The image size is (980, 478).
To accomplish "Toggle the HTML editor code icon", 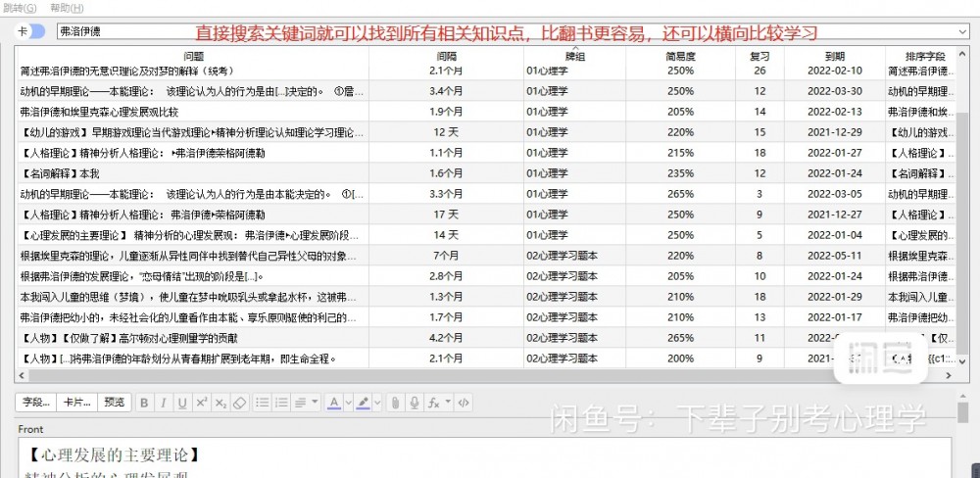I will point(464,403).
